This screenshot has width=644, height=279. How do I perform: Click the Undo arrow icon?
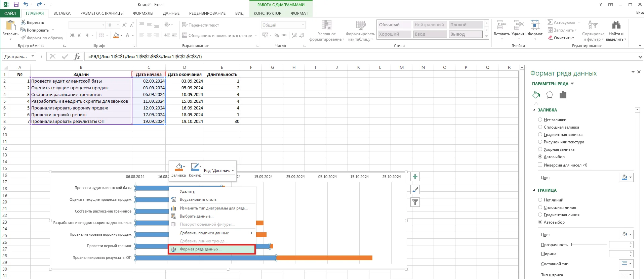tap(26, 4)
